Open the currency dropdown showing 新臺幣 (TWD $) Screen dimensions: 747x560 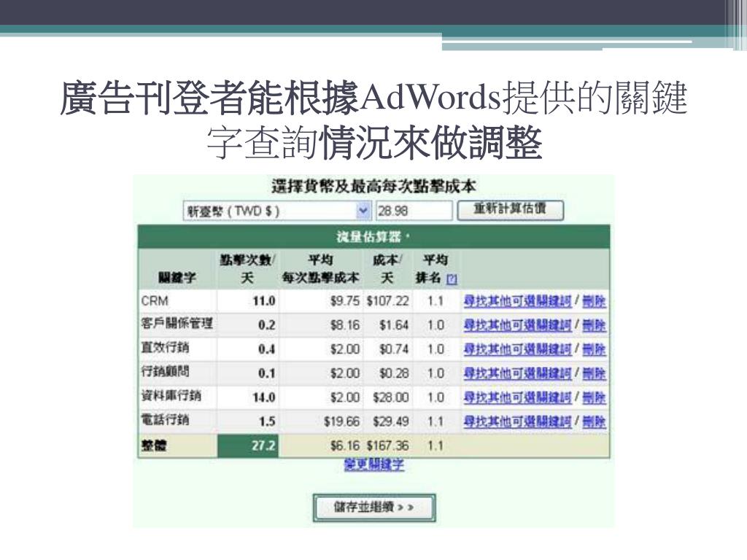tap(276, 211)
